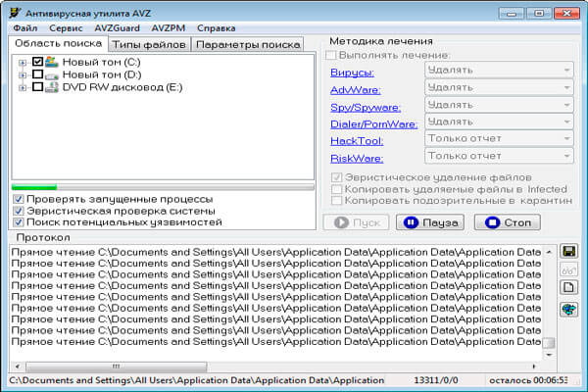Open the Вирусы link
Viewport: 588px width, 392px height.
click(352, 73)
